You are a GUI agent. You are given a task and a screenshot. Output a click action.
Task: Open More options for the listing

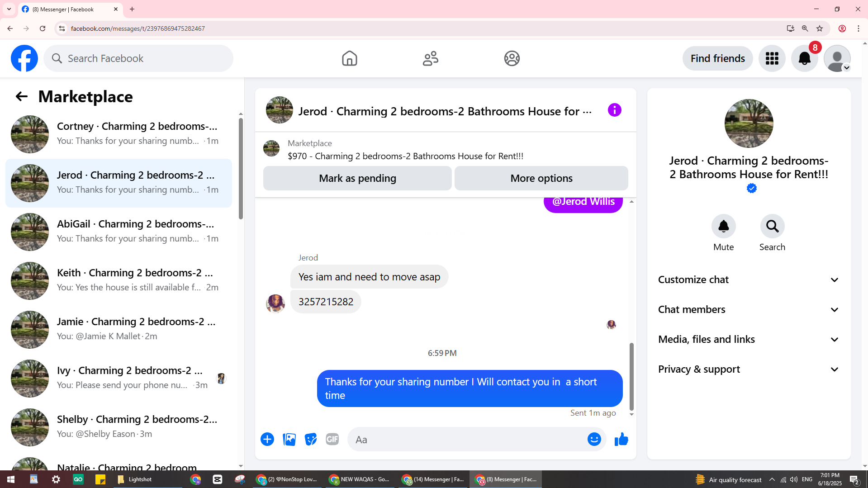click(541, 178)
